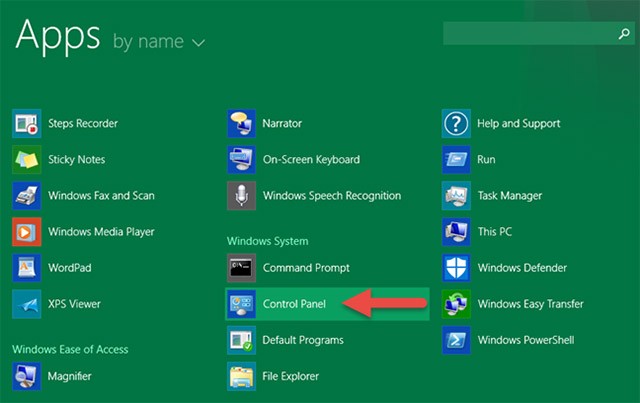
Task: Click inside the Apps search box
Action: (x=525, y=34)
